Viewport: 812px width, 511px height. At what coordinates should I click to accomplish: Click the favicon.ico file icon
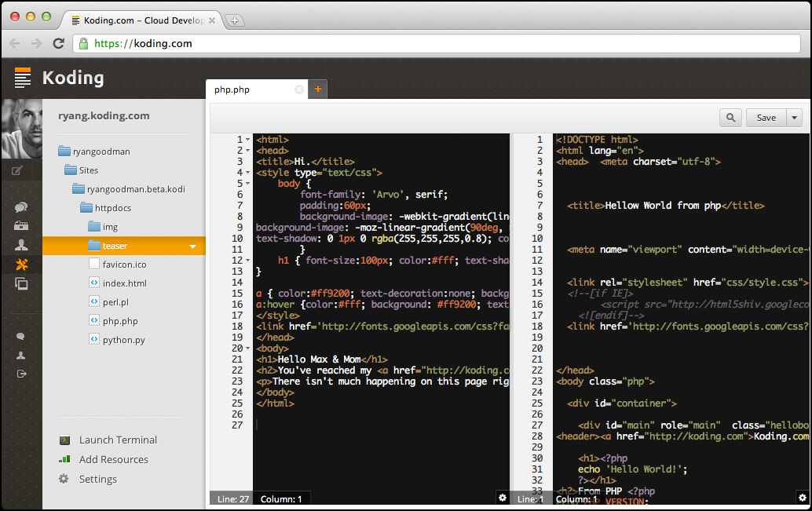[x=93, y=264]
